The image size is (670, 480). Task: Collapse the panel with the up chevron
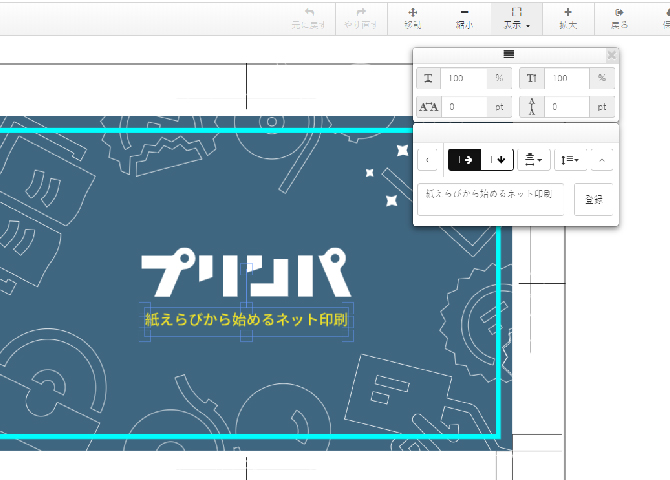point(602,160)
